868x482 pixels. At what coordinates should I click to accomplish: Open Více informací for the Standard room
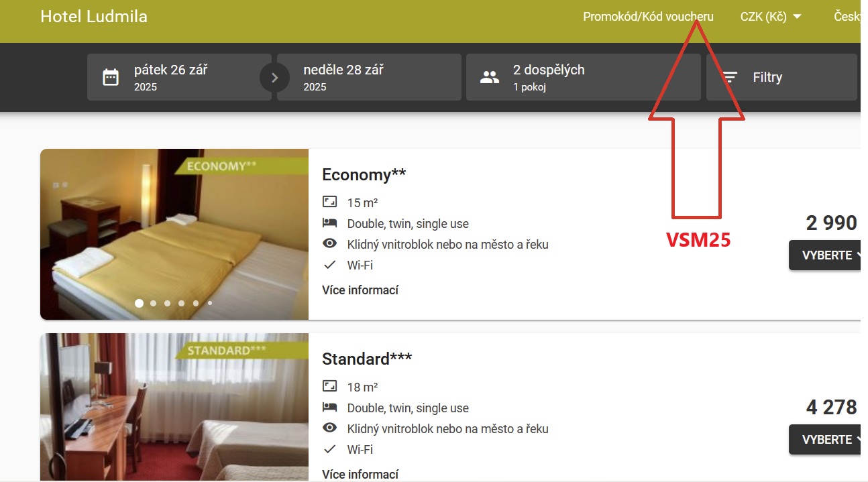coord(360,475)
